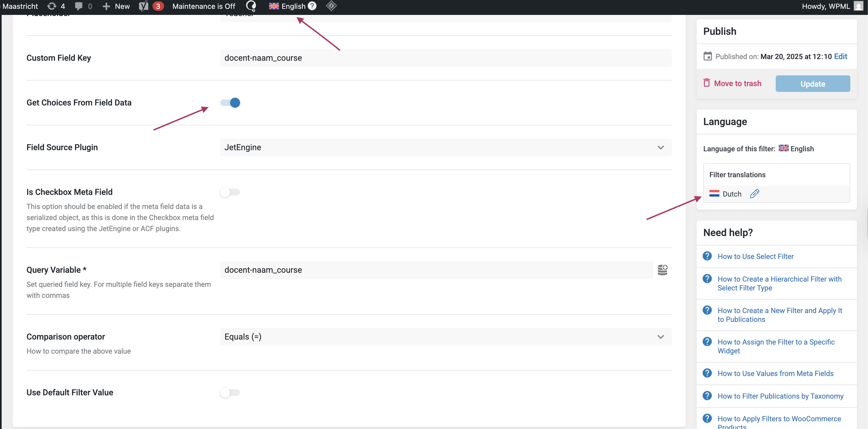868x429 pixels.
Task: Click the WPML language help question icon
Action: pyautogui.click(x=312, y=6)
